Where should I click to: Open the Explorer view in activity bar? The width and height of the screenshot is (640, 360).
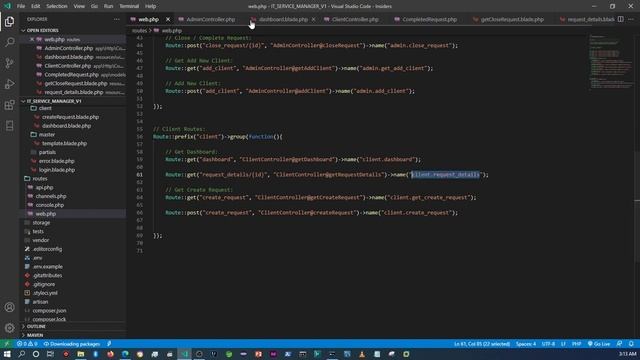click(9, 21)
